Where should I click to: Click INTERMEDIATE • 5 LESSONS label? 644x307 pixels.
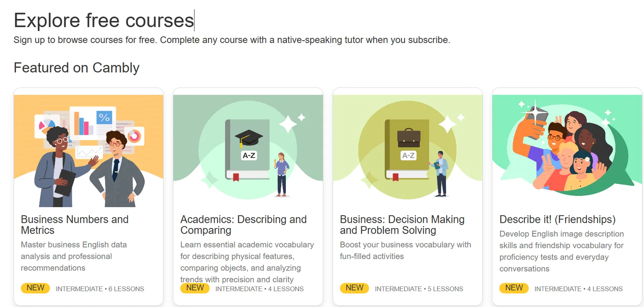pyautogui.click(x=419, y=288)
